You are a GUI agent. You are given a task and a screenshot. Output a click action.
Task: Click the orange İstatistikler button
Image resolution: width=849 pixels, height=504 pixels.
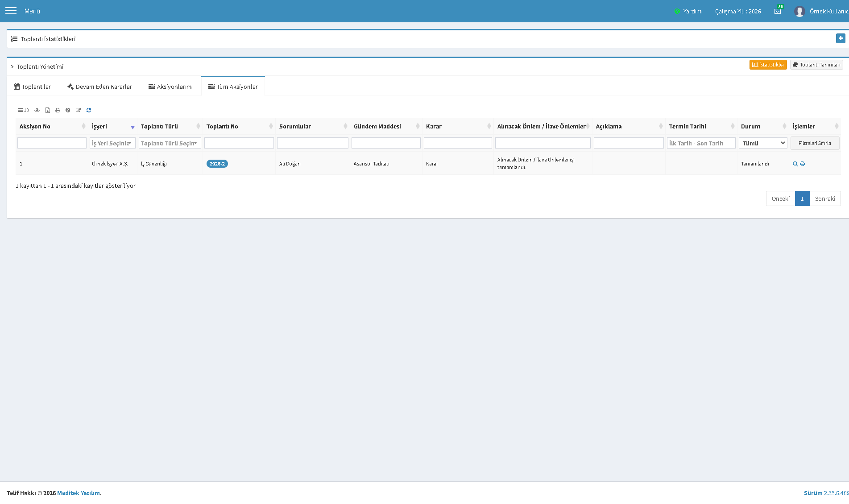pos(768,65)
